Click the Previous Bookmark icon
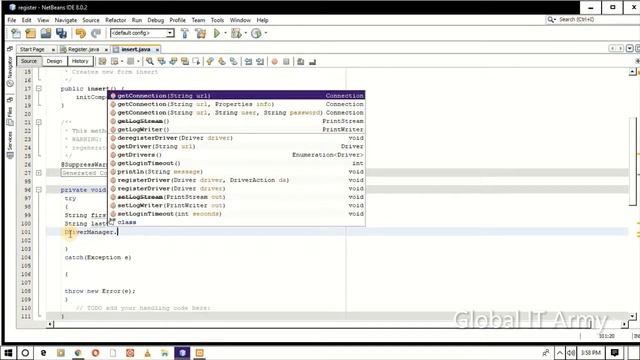This screenshot has width=640, height=360. pos(210,62)
